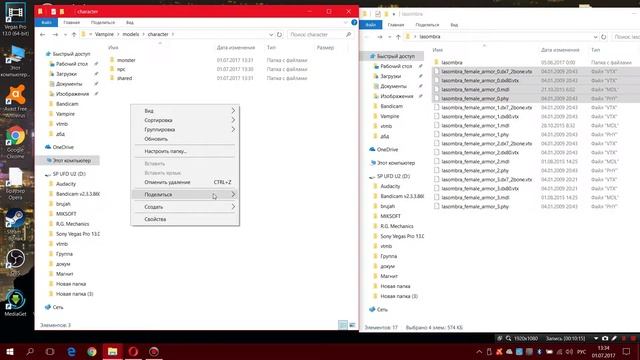Click Vampire in character window breadcrumb
This screenshot has height=360, width=640.
[104, 34]
